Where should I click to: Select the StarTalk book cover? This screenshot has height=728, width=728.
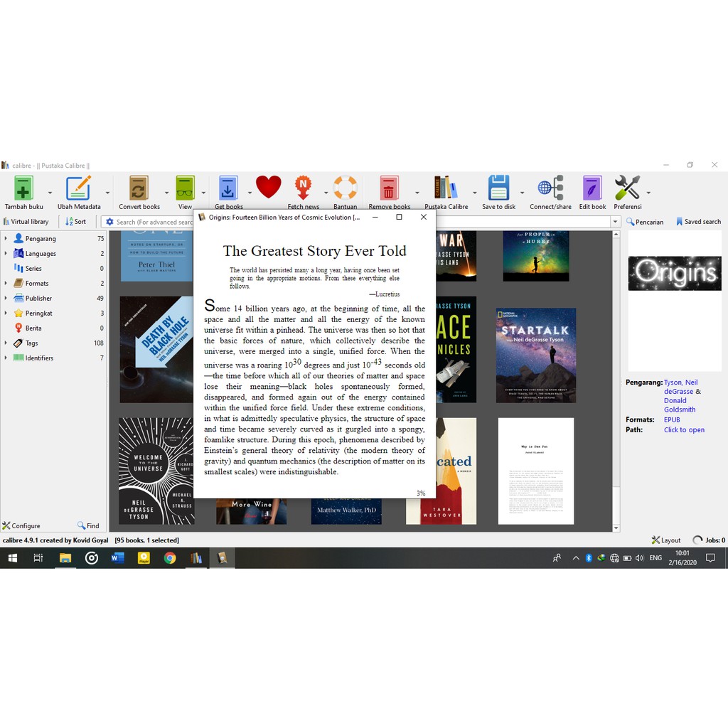pyautogui.click(x=535, y=355)
